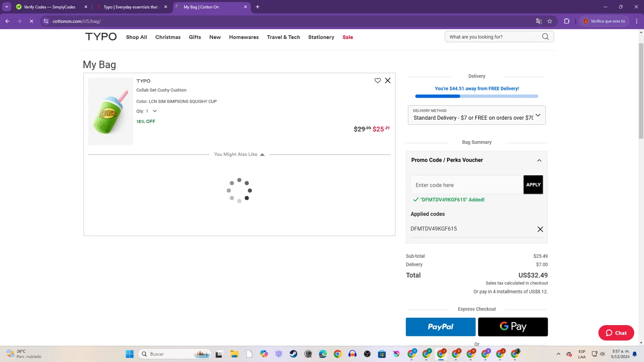Add cushion to wishlist with heart icon
This screenshot has width=644, height=362.
(377, 81)
